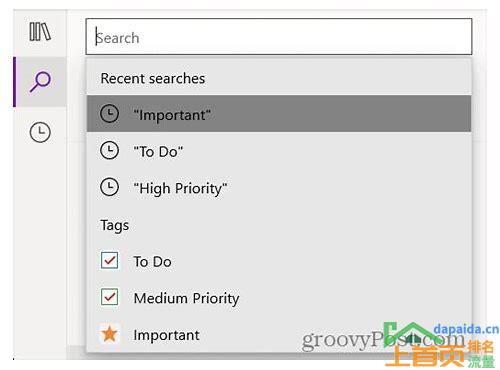Click the Recent searches heading
The image size is (500, 370).
coord(153,79)
